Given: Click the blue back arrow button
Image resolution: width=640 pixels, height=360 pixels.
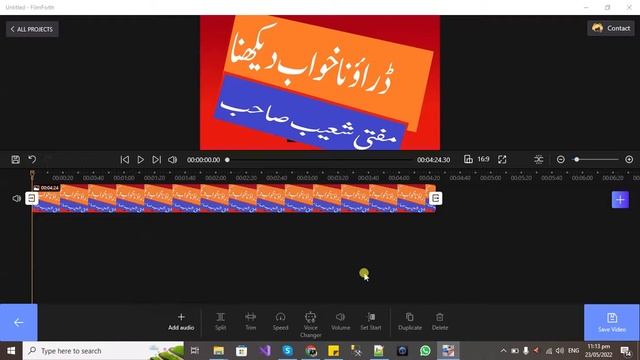Looking at the screenshot, I should [x=19, y=322].
